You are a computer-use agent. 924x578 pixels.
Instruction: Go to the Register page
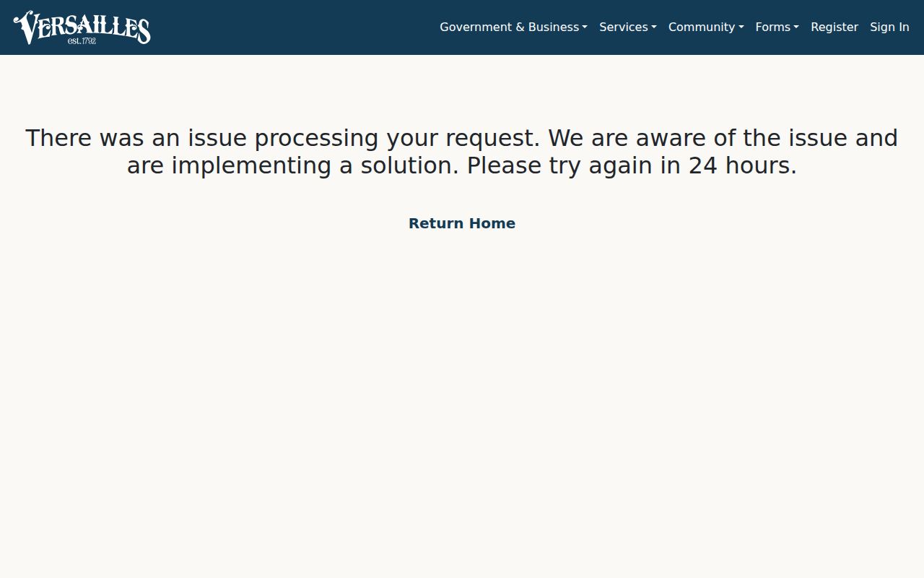tap(834, 27)
